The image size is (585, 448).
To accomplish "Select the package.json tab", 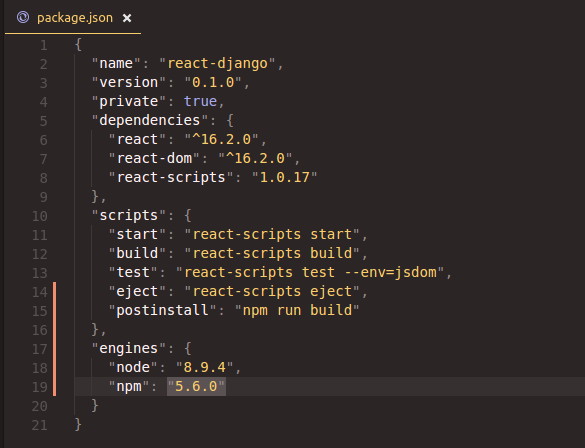I will pyautogui.click(x=73, y=18).
